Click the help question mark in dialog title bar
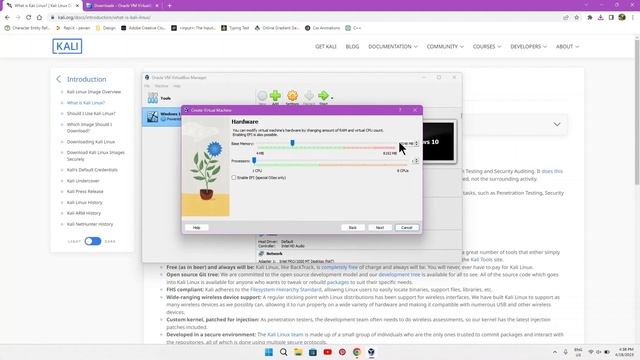 coord(400,110)
